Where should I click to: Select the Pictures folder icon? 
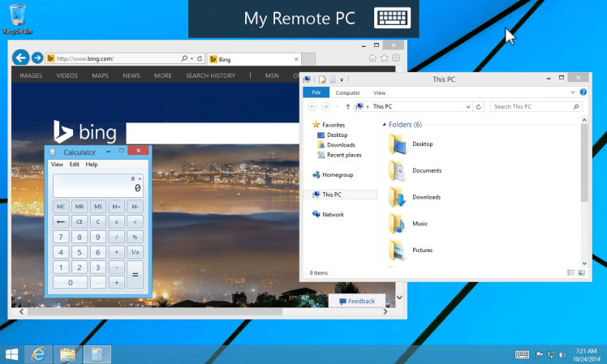(397, 251)
